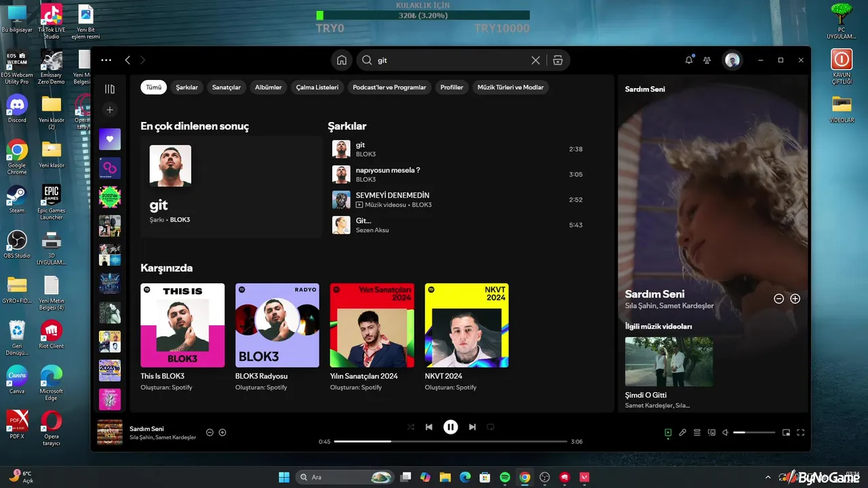
Task: Select Podcast'ler ve Programlar filter
Action: 389,87
